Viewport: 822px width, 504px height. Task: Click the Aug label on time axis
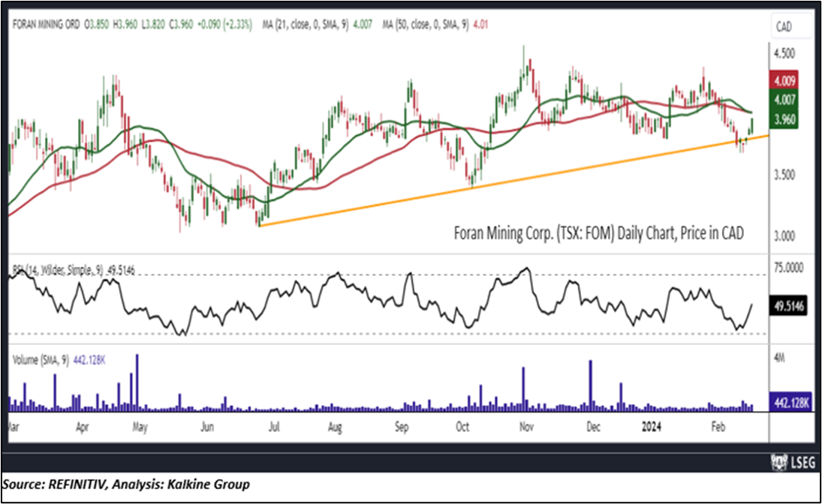[x=335, y=427]
